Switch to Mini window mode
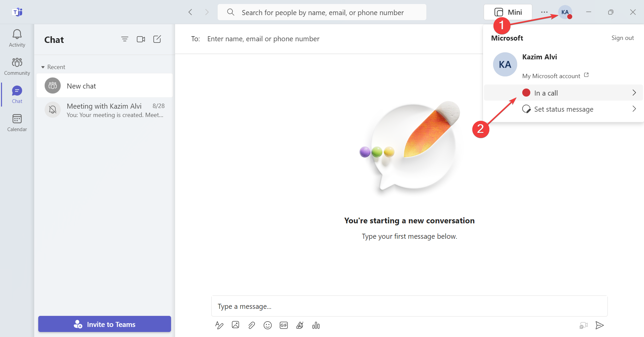This screenshot has width=644, height=337. click(x=508, y=12)
